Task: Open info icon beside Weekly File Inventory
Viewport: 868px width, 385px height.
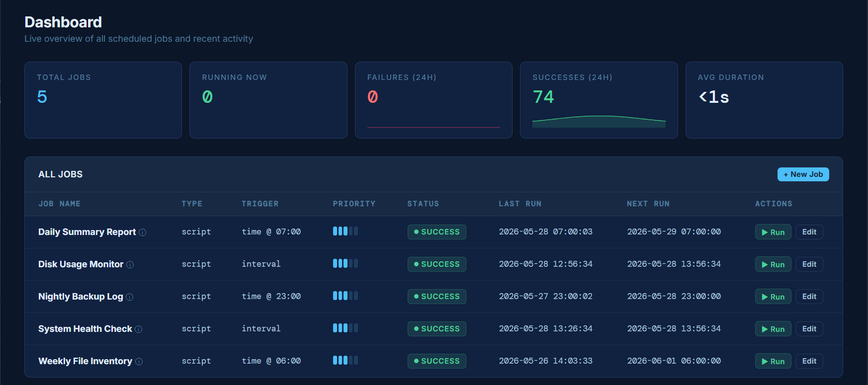Action: click(139, 362)
